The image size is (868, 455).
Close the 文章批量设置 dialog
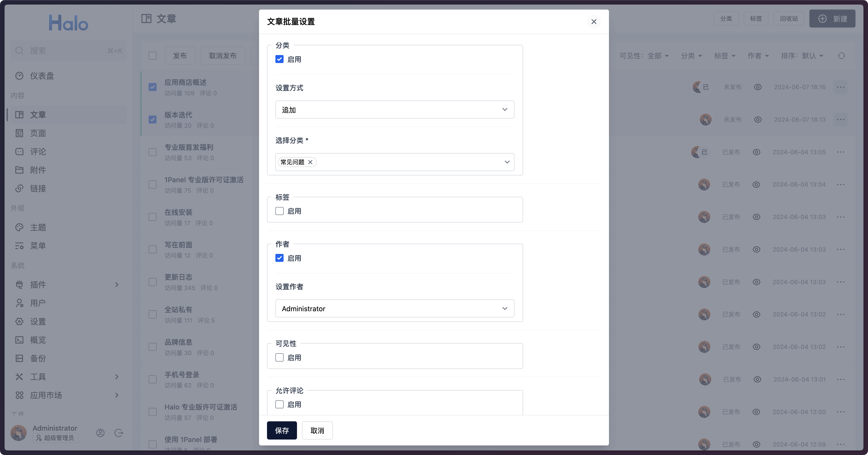point(594,22)
